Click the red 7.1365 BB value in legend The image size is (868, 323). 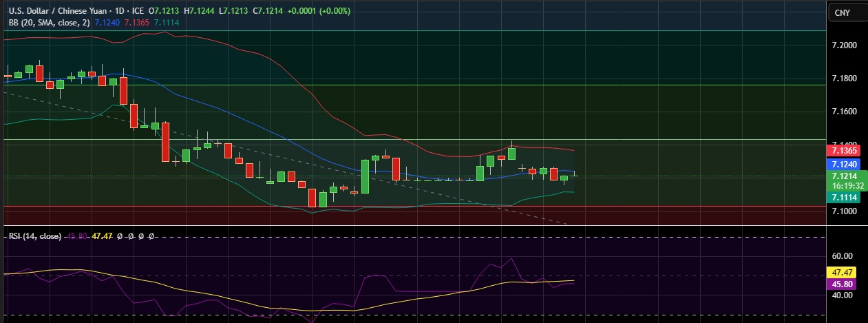coord(137,23)
